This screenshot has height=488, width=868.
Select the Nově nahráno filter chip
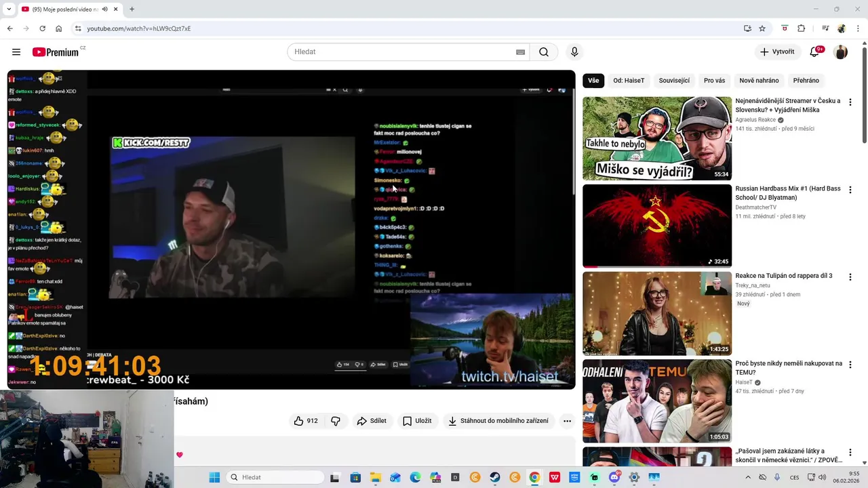coord(759,81)
